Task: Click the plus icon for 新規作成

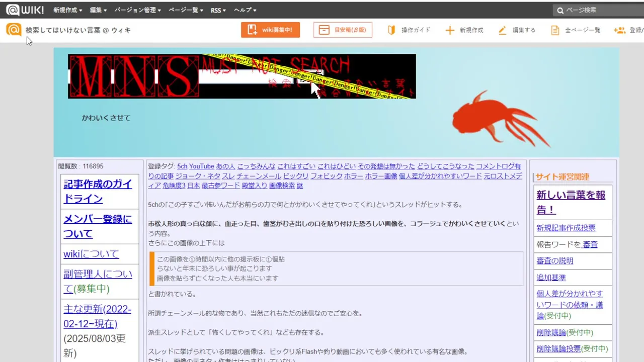Action: click(x=450, y=30)
